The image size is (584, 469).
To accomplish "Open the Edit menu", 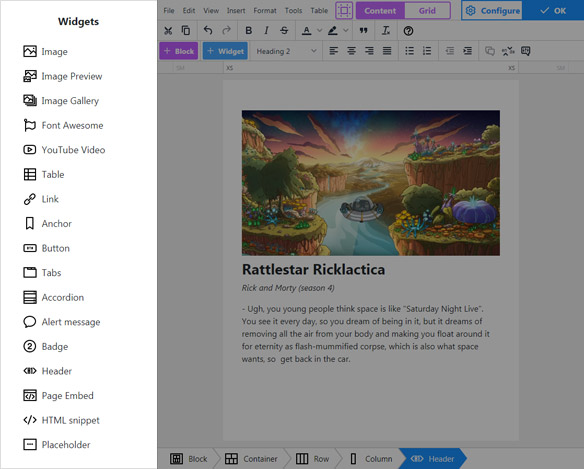I will pos(189,10).
